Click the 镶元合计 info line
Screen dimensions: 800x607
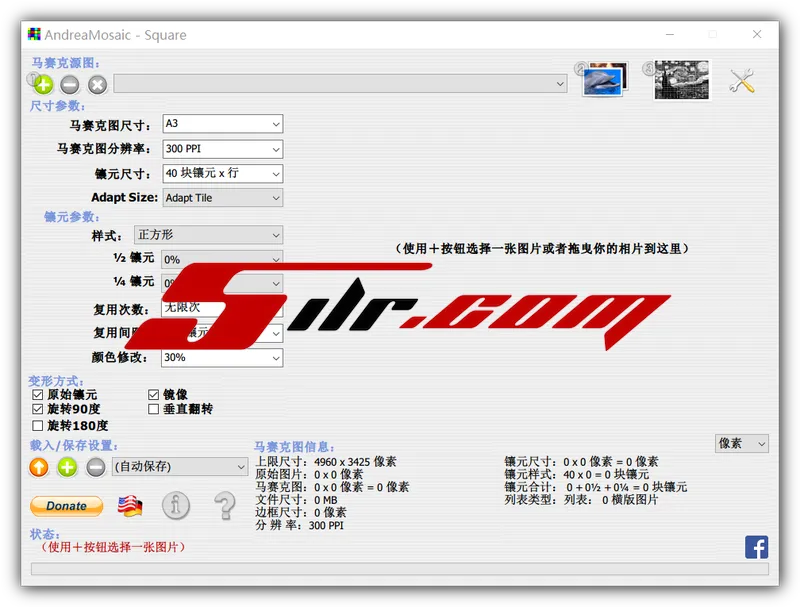596,487
